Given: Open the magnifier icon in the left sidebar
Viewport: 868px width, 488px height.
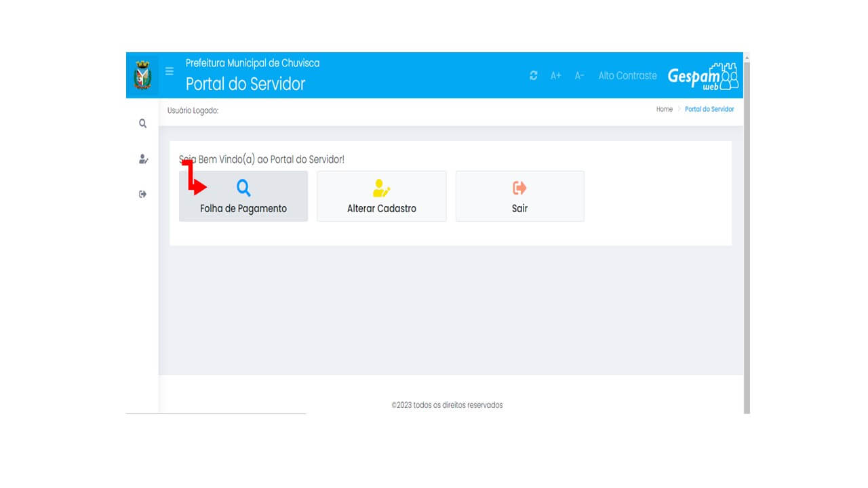Looking at the screenshot, I should (x=142, y=123).
